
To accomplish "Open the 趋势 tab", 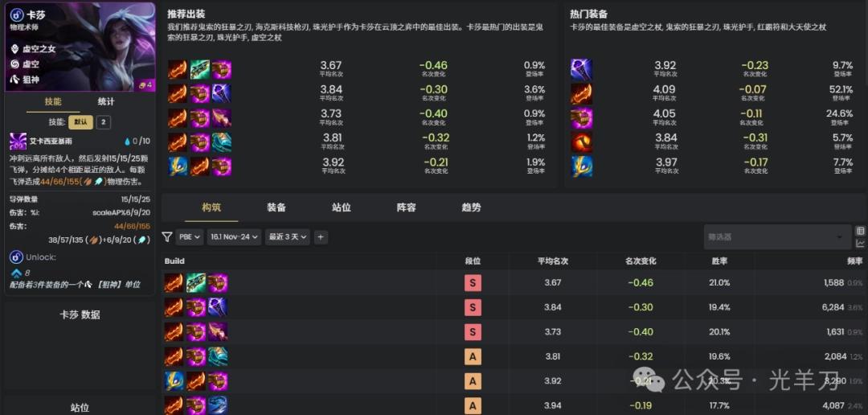I will tap(471, 207).
